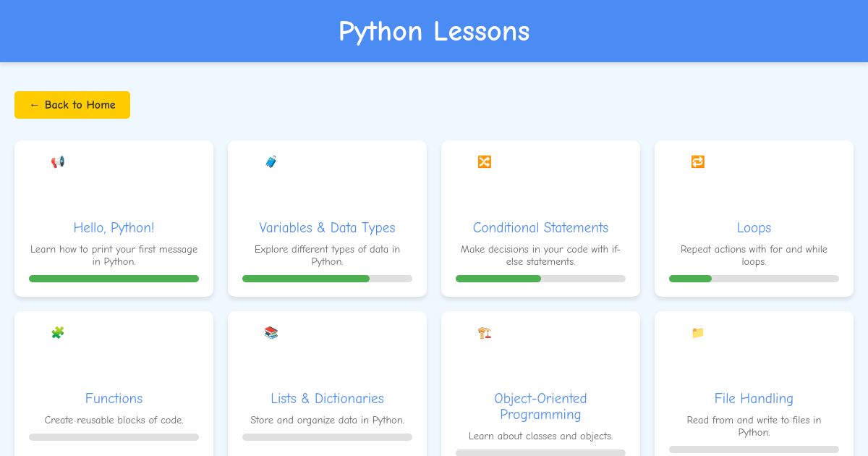The image size is (868, 456).
Task: Click the stacked books icon on Lists & Dictionaries
Action: [x=271, y=332]
